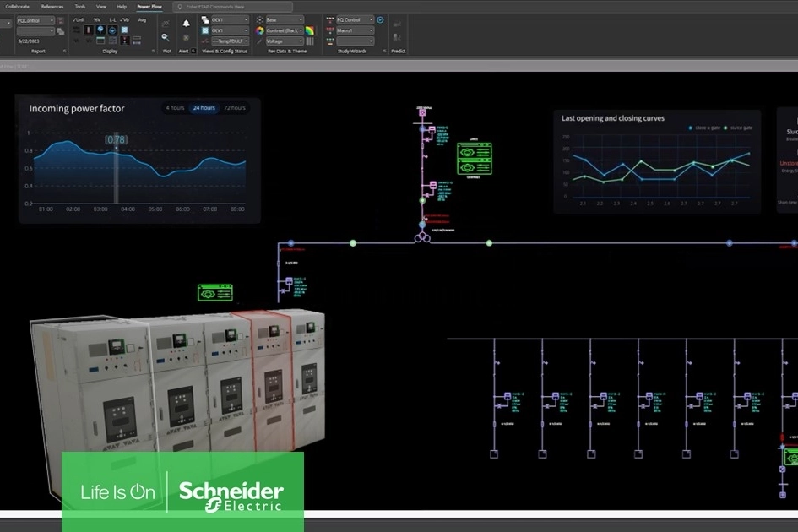This screenshot has height=532, width=798.
Task: Toggle the Avg display option
Action: point(142,19)
